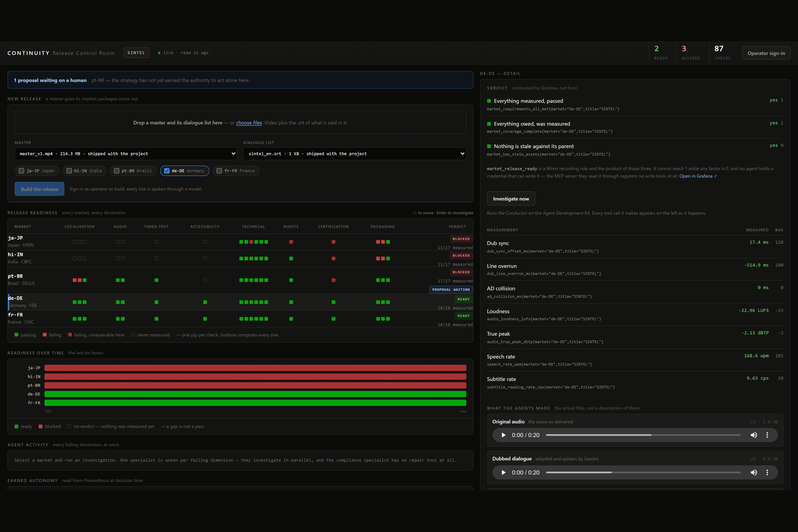Click the proposal waiting on human banner
Screen dimensions: 798x532
[240, 80]
